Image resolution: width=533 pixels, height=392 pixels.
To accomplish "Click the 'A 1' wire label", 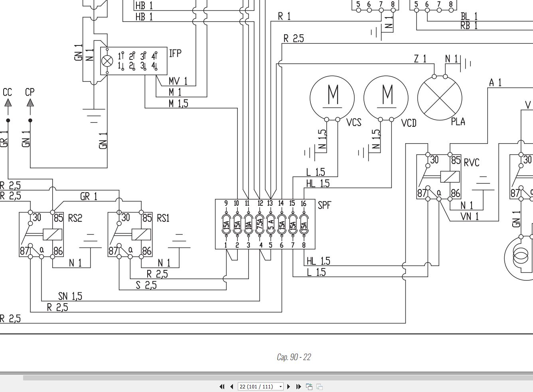I will pyautogui.click(x=495, y=83).
